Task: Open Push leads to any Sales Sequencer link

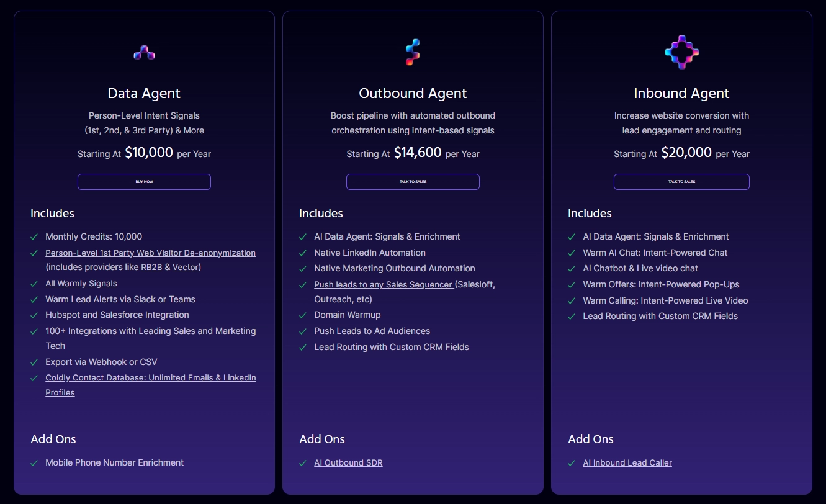Action: (384, 284)
